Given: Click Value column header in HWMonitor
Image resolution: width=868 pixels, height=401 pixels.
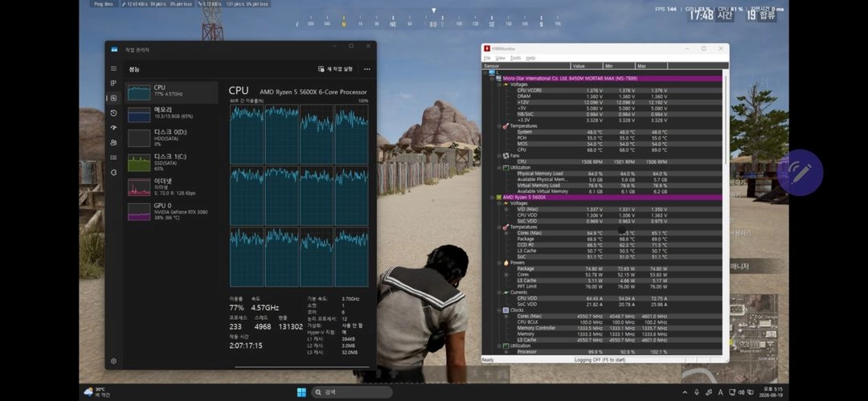Looking at the screenshot, I should pyautogui.click(x=588, y=66).
